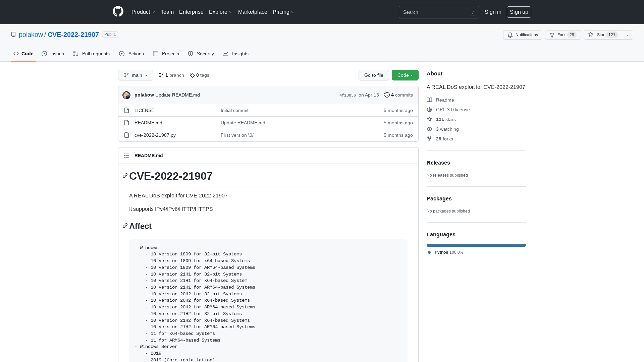Click the star icon beside 121 stars
This screenshot has width=644, height=362.
[429, 119]
